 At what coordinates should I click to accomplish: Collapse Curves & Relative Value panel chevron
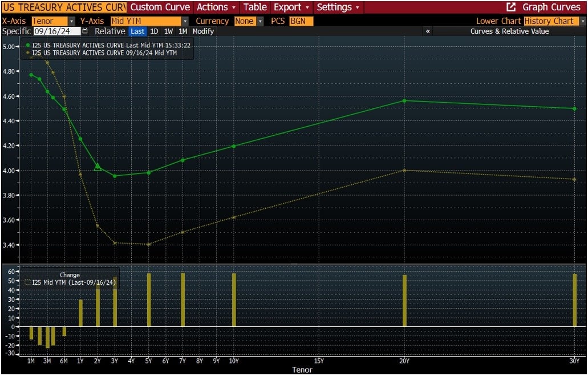pyautogui.click(x=428, y=31)
